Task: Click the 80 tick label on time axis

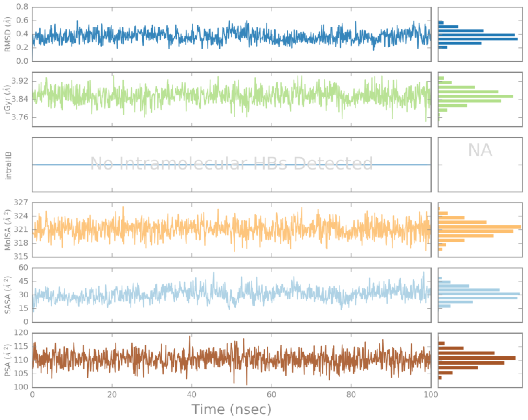Action: pyautogui.click(x=351, y=395)
